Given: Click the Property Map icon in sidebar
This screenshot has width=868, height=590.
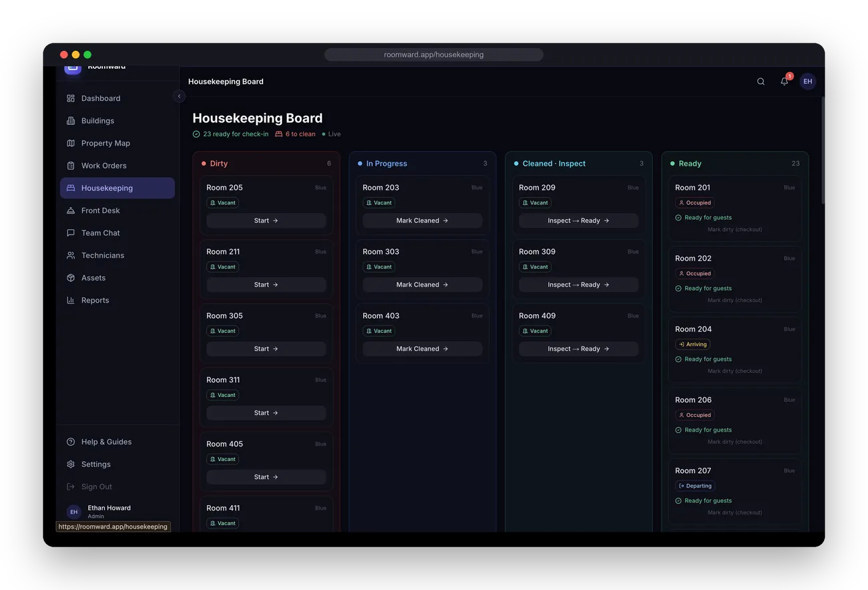Looking at the screenshot, I should click(71, 143).
